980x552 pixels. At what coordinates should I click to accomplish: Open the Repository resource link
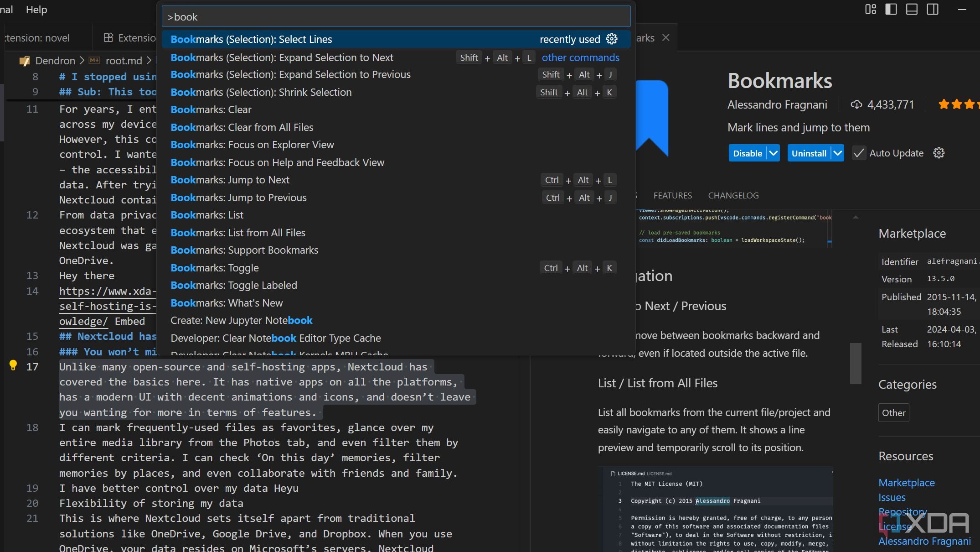[903, 512]
